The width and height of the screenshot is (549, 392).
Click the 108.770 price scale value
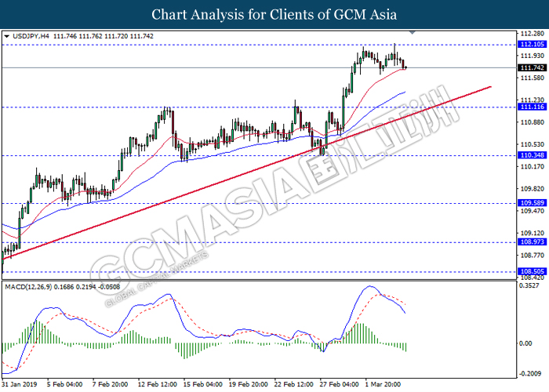click(x=533, y=256)
